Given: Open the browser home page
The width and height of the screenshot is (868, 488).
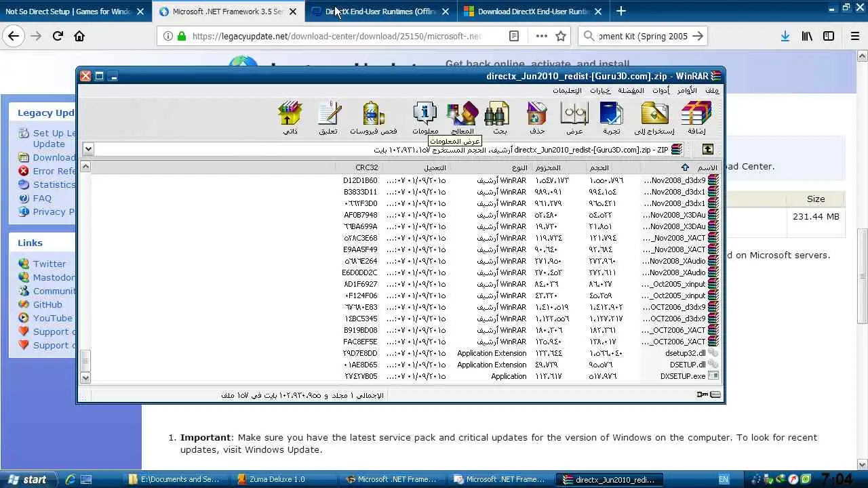Looking at the screenshot, I should click(x=79, y=37).
